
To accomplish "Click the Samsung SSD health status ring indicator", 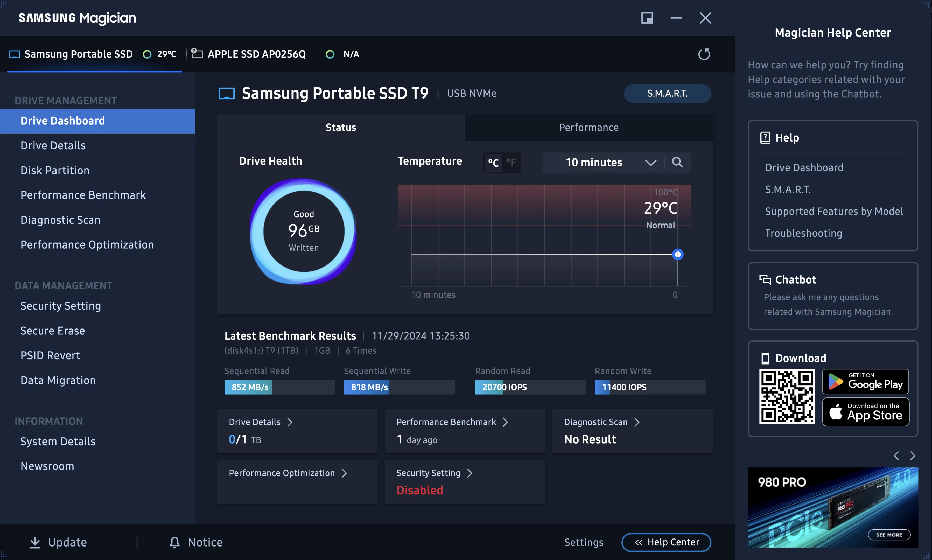I will pyautogui.click(x=147, y=54).
